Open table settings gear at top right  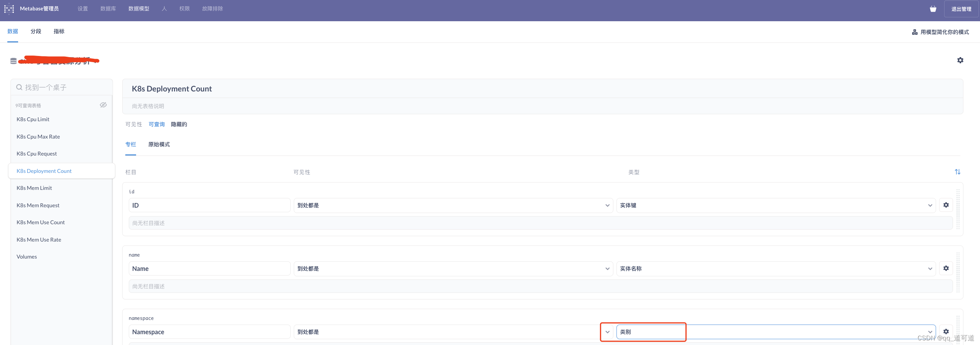click(960, 60)
